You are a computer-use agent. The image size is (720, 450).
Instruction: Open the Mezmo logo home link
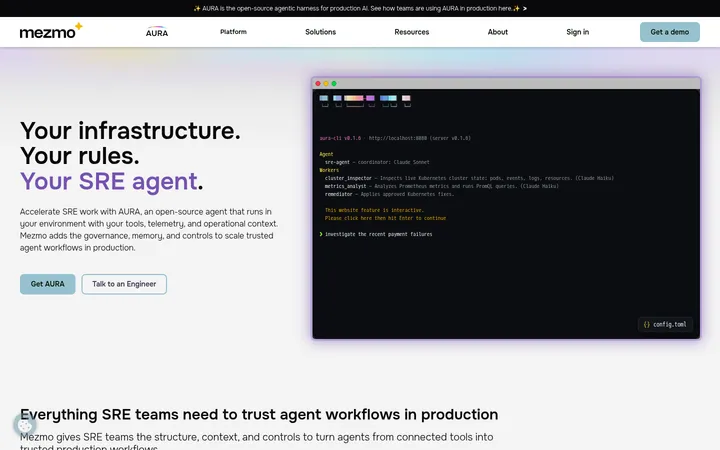(51, 31)
